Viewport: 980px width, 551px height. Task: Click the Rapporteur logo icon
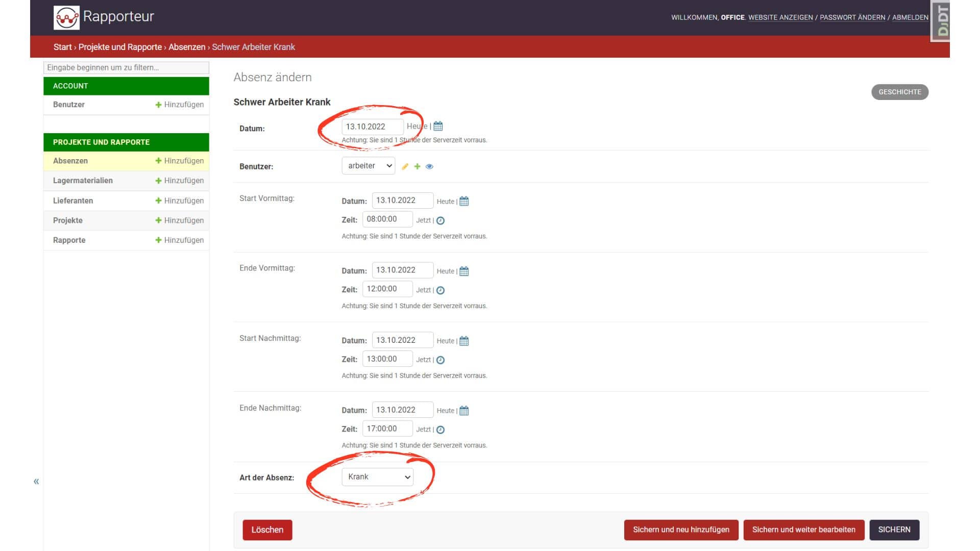[66, 17]
